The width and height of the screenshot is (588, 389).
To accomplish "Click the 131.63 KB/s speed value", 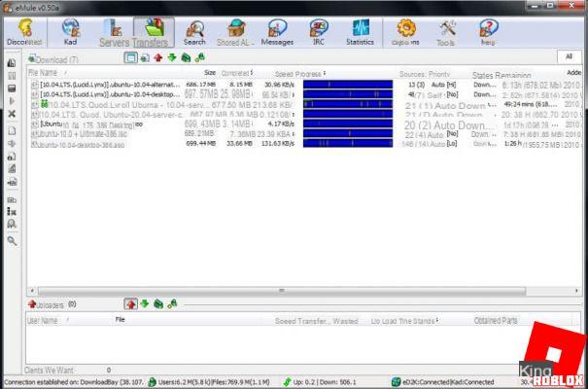I will [x=278, y=143].
